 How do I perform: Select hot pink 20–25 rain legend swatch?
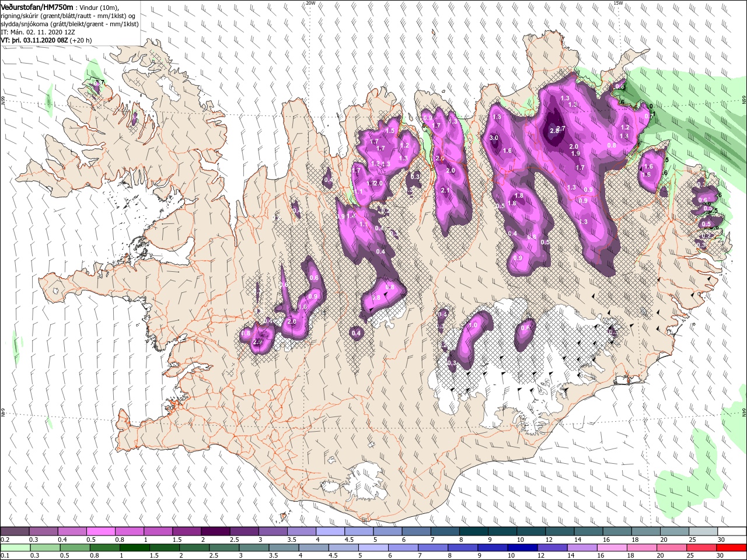[672, 548]
